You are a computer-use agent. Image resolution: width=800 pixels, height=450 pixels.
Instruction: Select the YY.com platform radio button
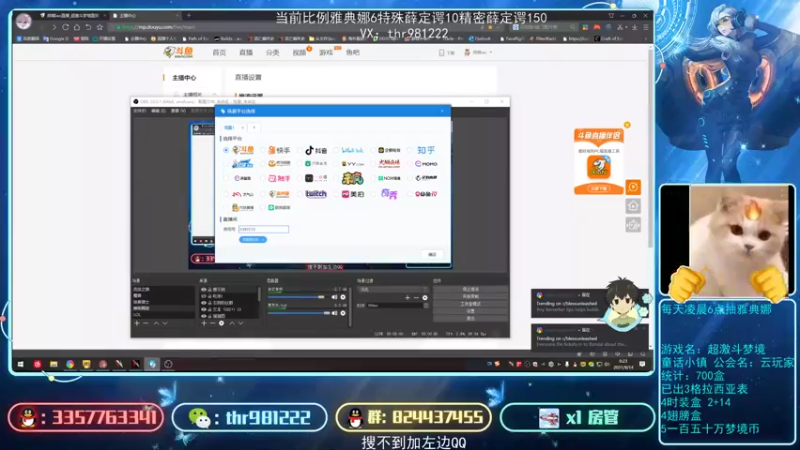336,164
